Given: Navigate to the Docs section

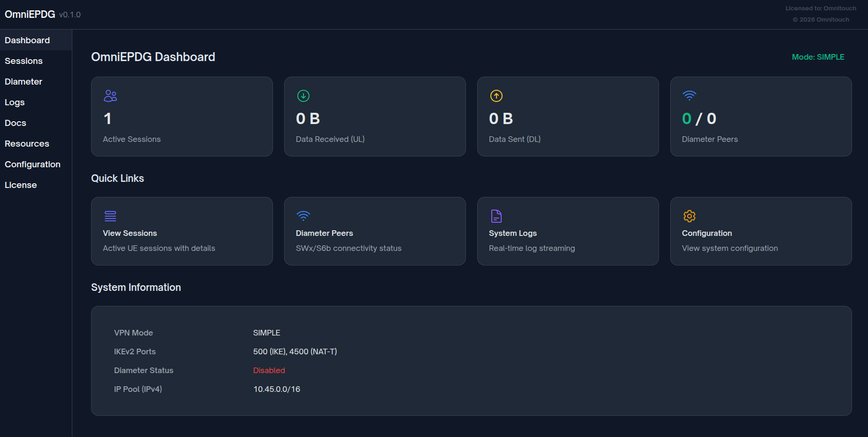Looking at the screenshot, I should 15,123.
